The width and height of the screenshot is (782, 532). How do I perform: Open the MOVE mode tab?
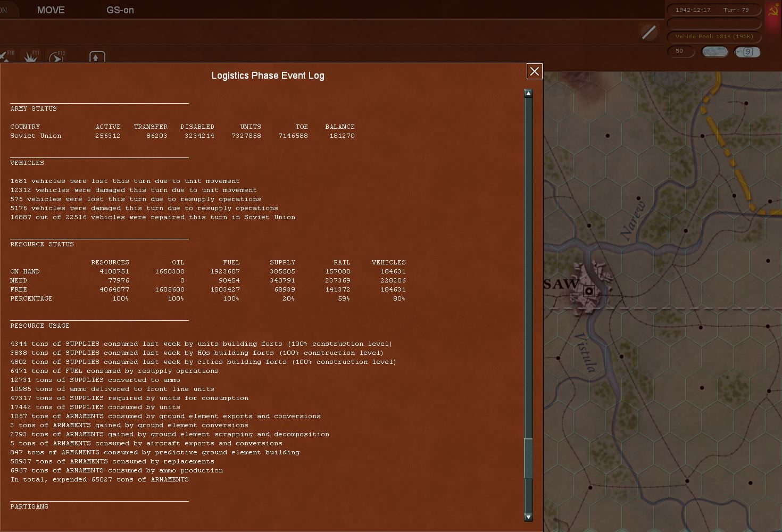[51, 10]
